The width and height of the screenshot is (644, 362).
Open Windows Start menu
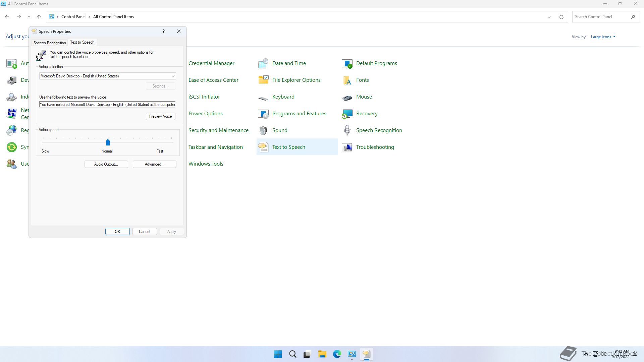[x=278, y=354]
